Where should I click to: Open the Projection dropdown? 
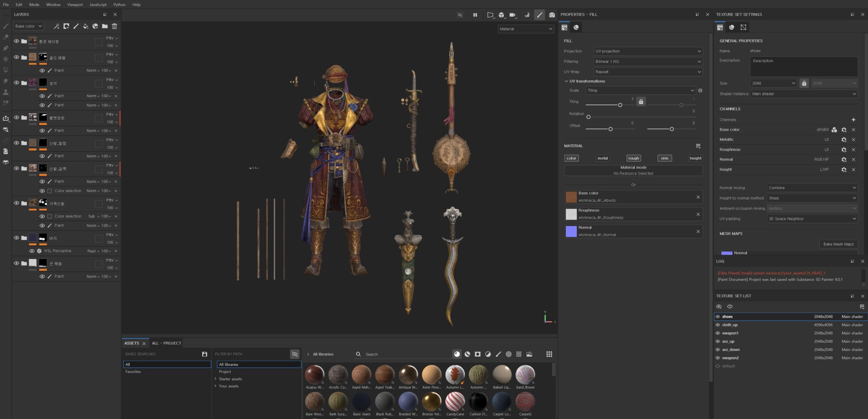648,51
